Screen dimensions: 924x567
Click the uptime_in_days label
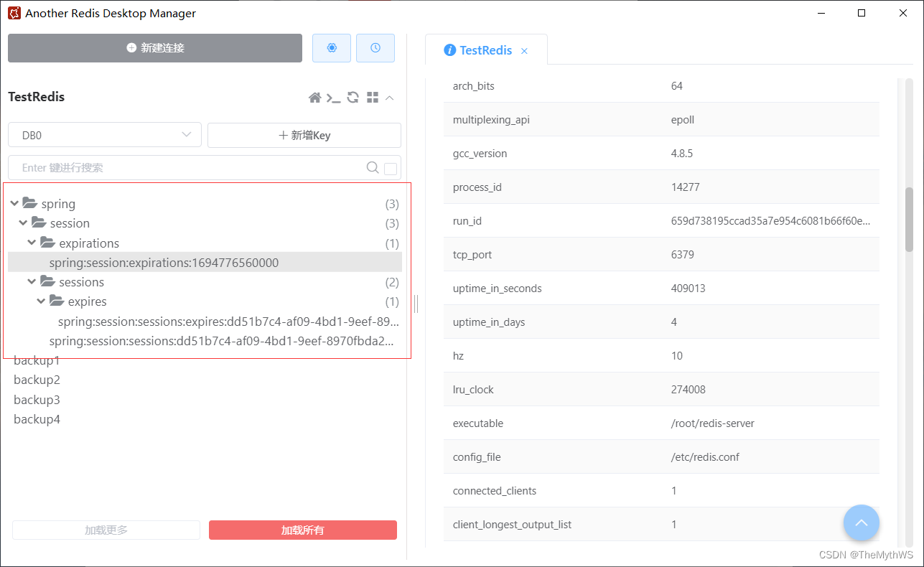pyautogui.click(x=489, y=322)
